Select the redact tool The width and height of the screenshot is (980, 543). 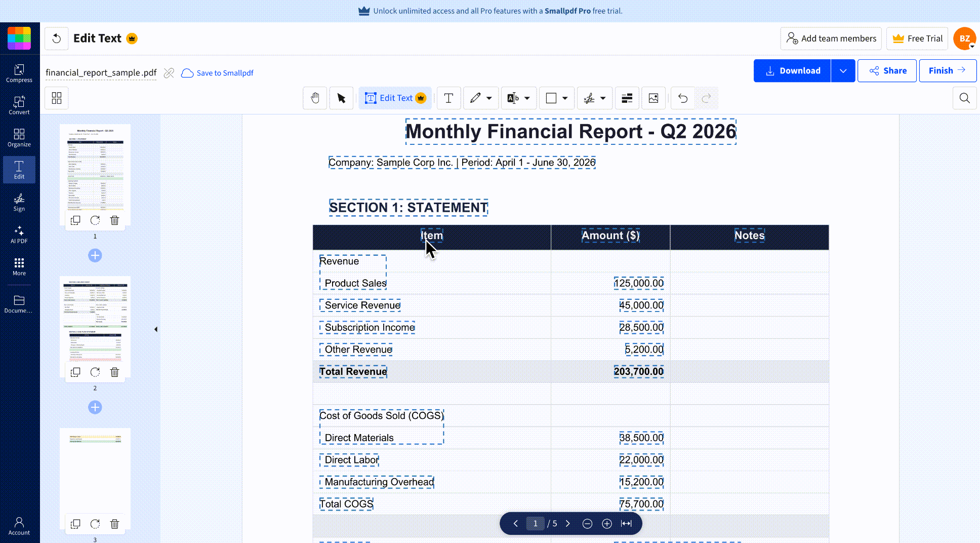click(627, 98)
